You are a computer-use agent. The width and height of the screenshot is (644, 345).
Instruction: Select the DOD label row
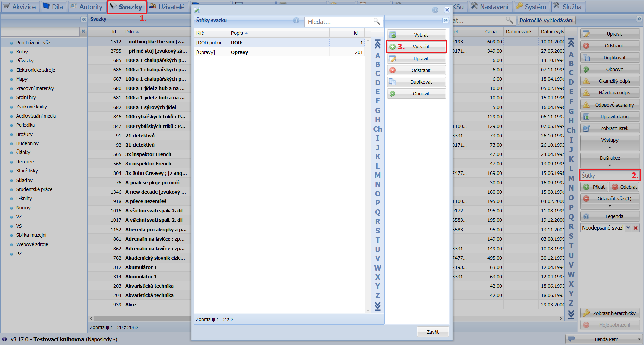pyautogui.click(x=279, y=43)
